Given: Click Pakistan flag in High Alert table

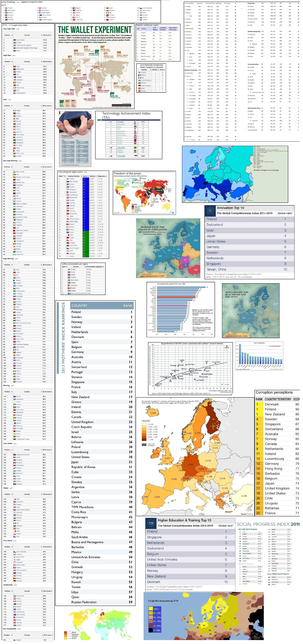Looking at the screenshot, I should point(14,77).
